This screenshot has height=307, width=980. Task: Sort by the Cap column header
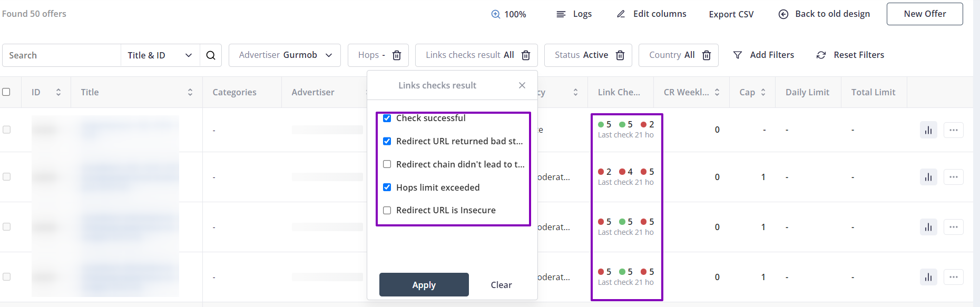coord(763,92)
